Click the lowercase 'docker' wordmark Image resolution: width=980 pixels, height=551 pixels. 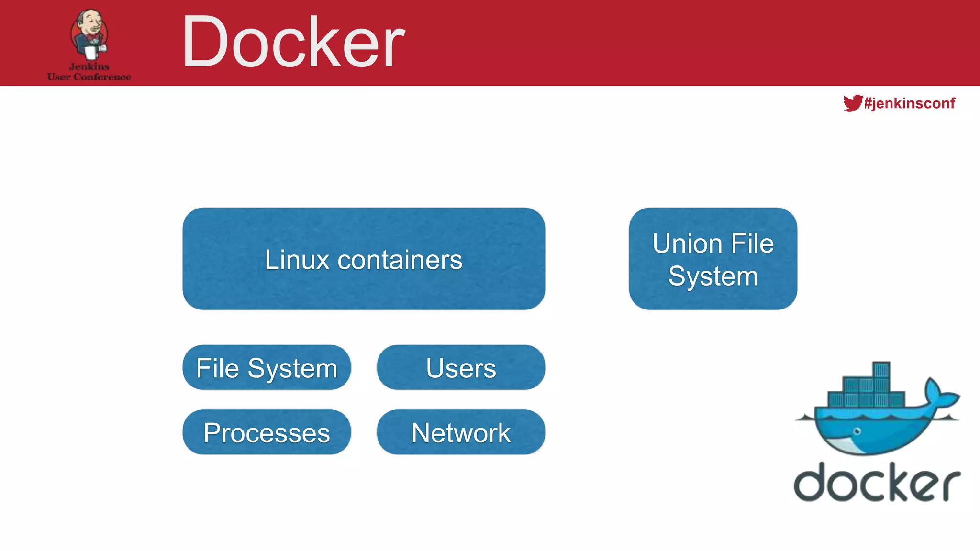tap(877, 482)
